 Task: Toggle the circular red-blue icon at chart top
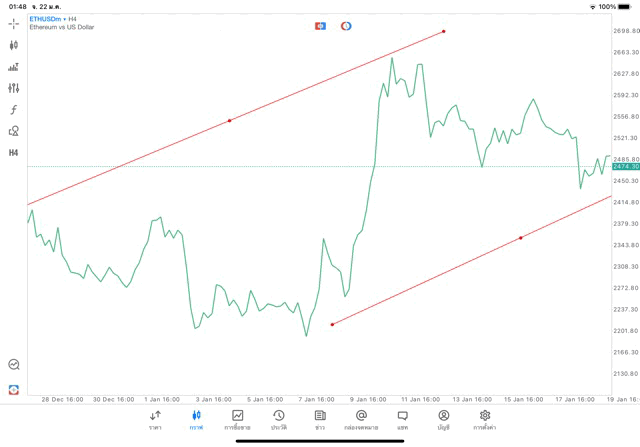coord(346,25)
